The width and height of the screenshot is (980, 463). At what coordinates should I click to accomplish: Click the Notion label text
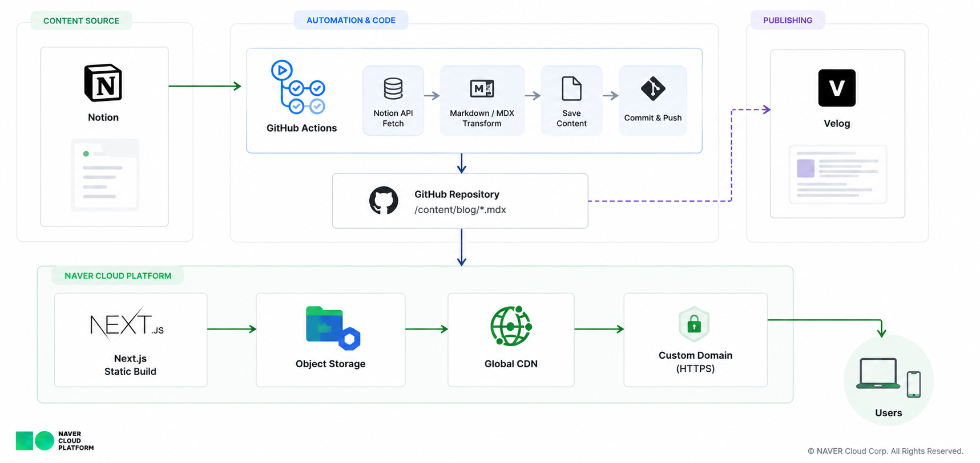pyautogui.click(x=103, y=117)
